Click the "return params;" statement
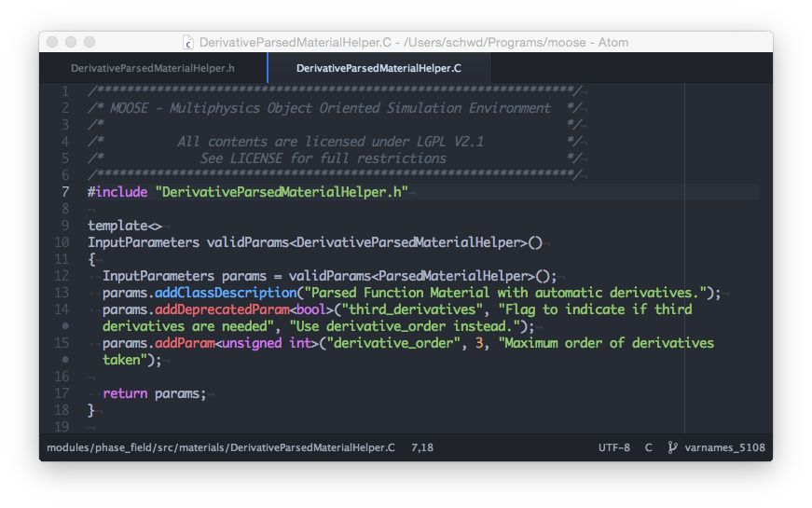This screenshot has width=812, height=508. point(154,393)
